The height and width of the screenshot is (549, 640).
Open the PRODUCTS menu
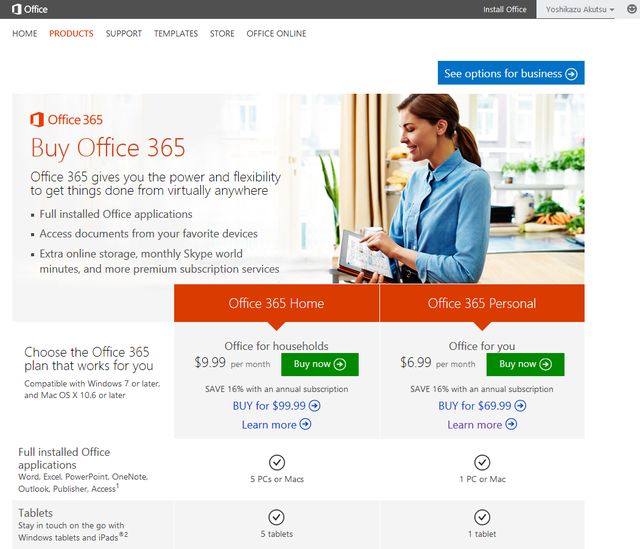click(71, 33)
